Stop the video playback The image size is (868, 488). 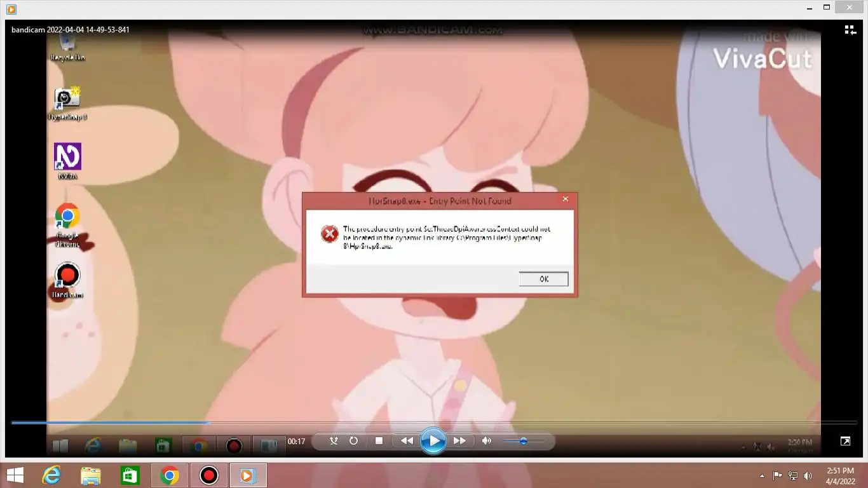pos(379,440)
